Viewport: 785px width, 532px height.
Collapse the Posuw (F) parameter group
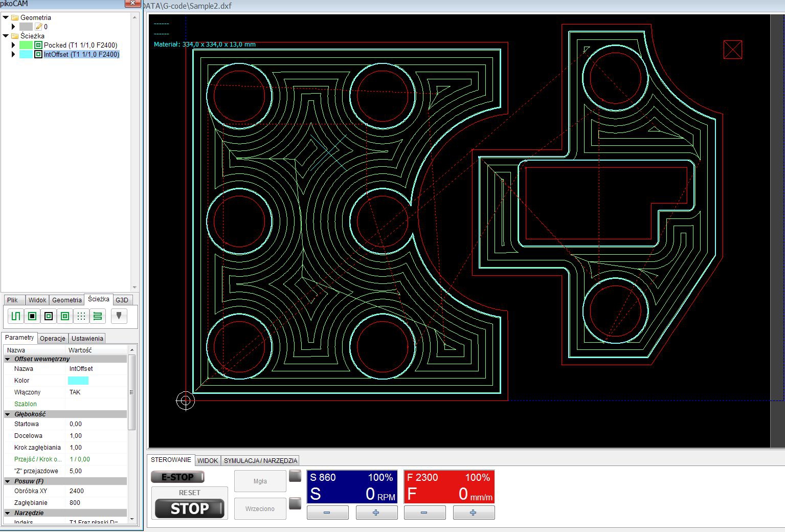[8, 481]
